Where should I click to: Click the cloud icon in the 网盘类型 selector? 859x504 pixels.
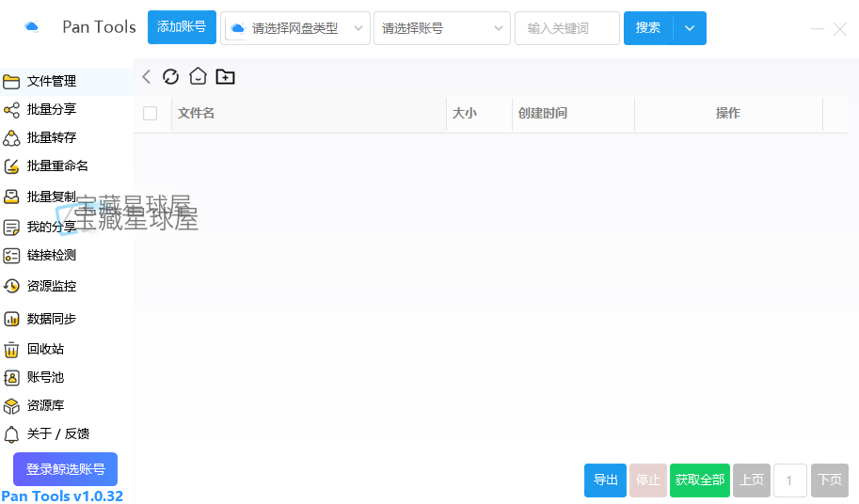click(x=238, y=28)
